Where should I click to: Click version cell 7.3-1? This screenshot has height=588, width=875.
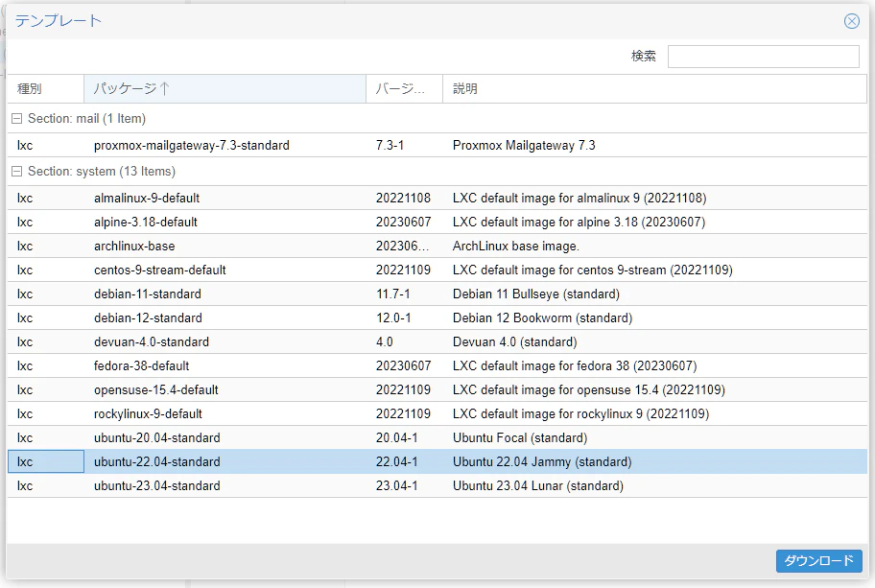point(390,145)
